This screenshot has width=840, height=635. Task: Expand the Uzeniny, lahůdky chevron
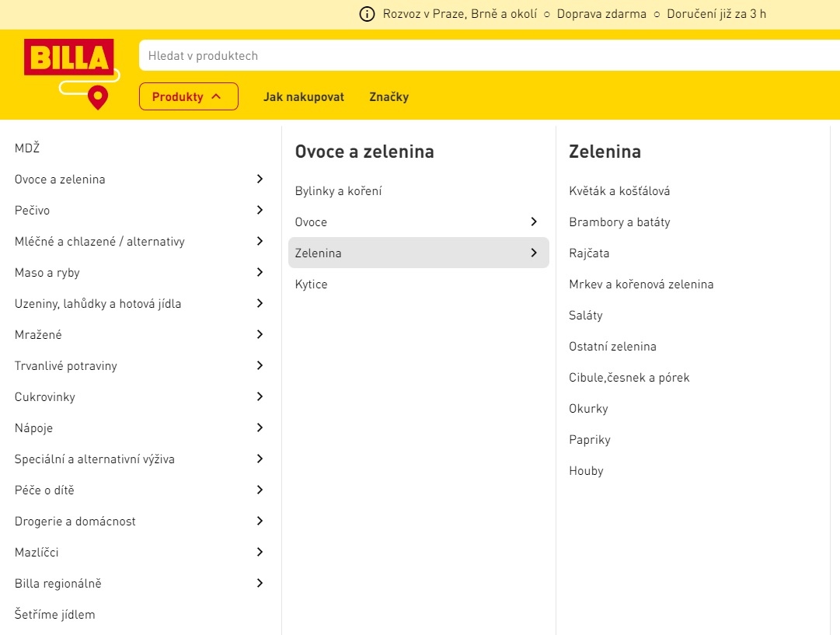[x=260, y=303]
